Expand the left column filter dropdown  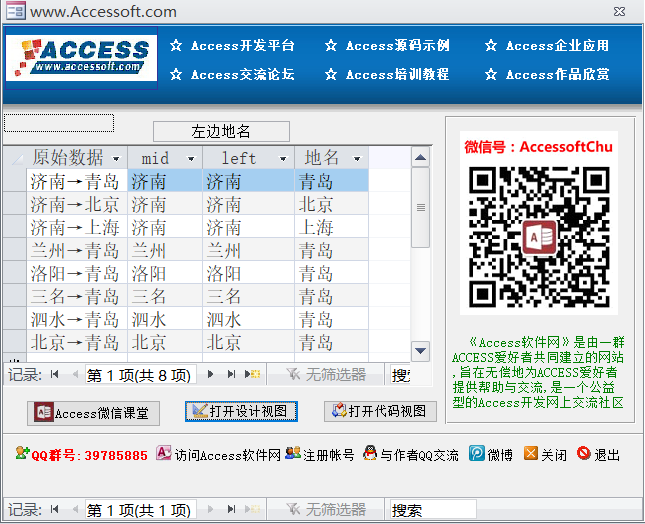pos(283,159)
